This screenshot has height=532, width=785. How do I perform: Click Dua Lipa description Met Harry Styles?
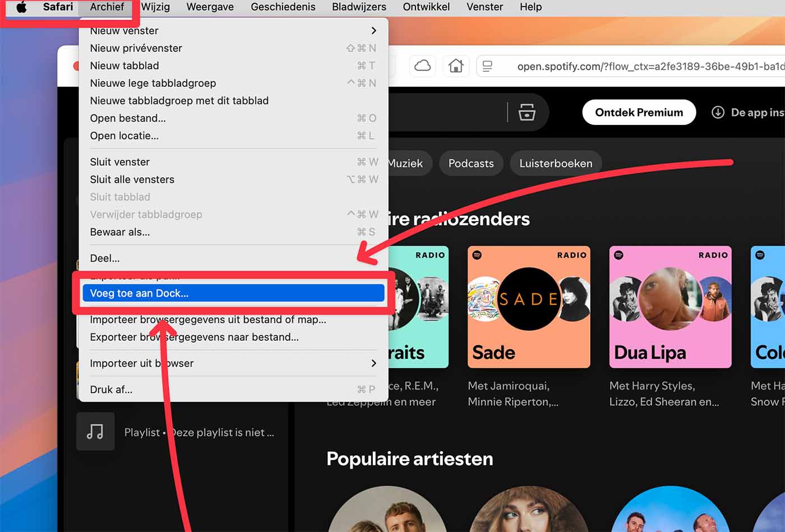point(664,394)
